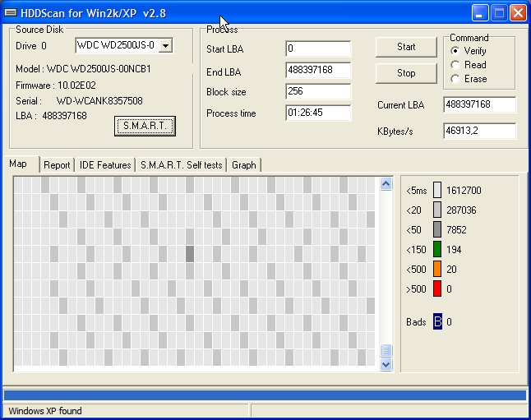This screenshot has width=531, height=420.
Task: Select the Read command radio button
Action: (x=455, y=65)
